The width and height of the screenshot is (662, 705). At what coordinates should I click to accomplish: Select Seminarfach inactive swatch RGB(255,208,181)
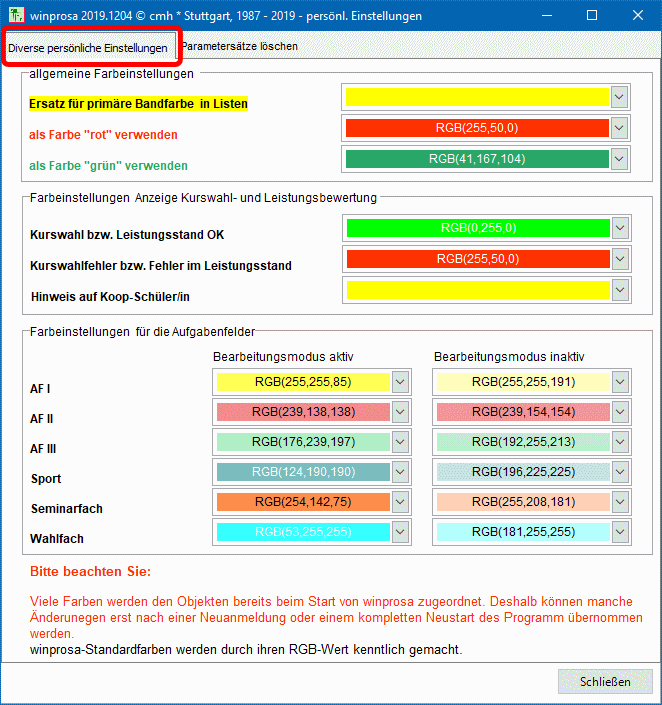522,502
